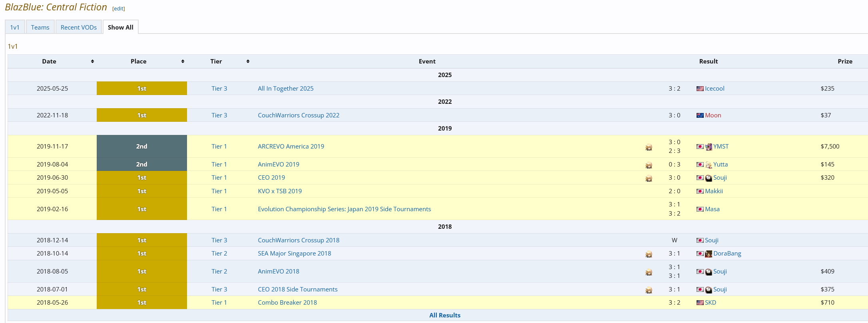Open Evolution Championship Series: Japan 2019 Side Tournaments

tap(344, 209)
